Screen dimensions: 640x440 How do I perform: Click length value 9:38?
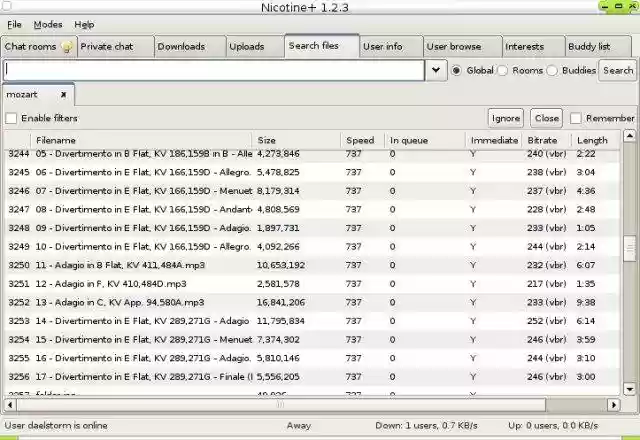pyautogui.click(x=586, y=302)
